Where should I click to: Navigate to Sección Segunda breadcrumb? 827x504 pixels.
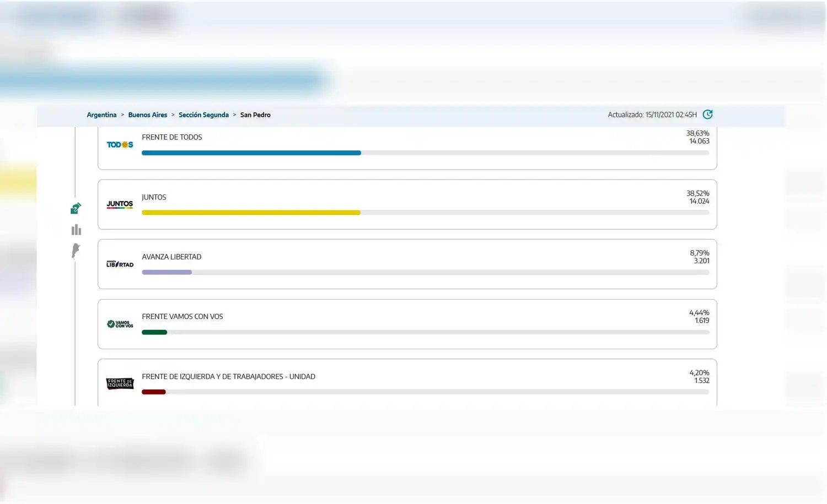pos(203,115)
